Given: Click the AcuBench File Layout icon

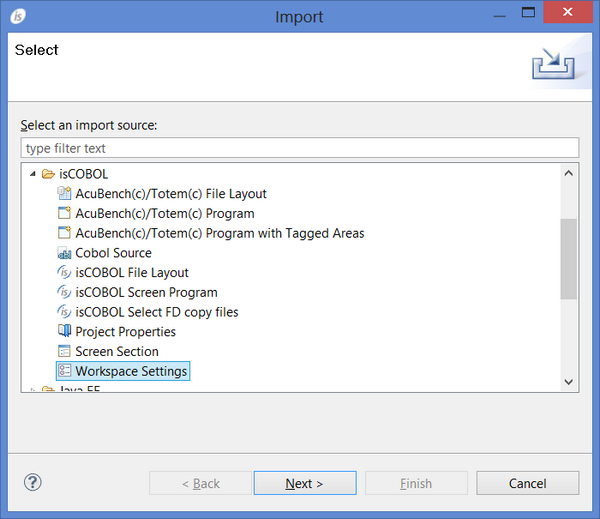Looking at the screenshot, I should coord(65,194).
